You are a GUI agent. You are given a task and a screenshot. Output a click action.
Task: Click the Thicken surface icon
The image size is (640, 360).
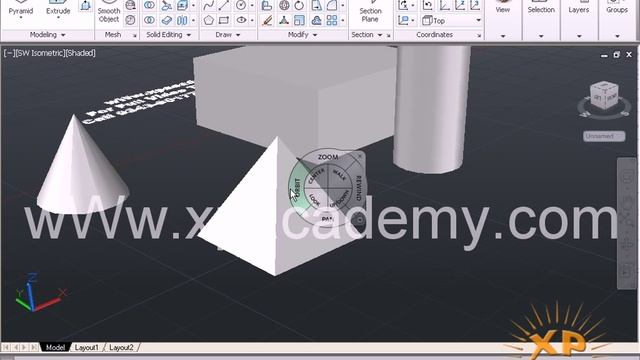[166, 20]
